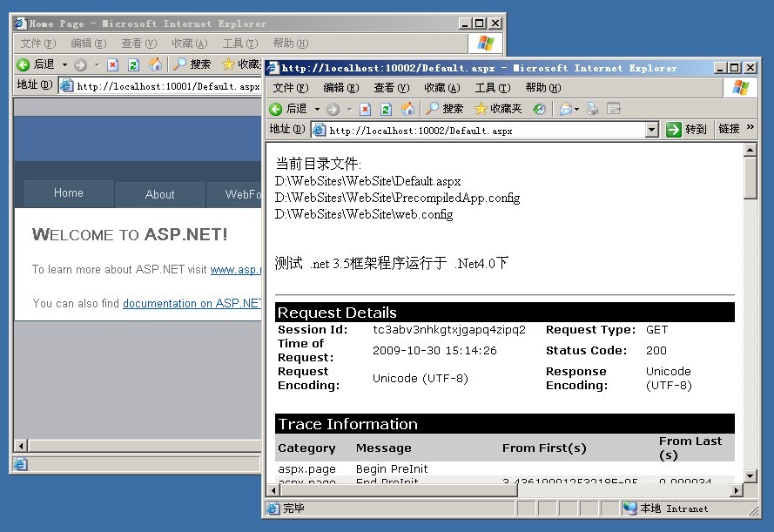Click the Print icon in the front window toolbar
774x532 pixels.
(593, 109)
